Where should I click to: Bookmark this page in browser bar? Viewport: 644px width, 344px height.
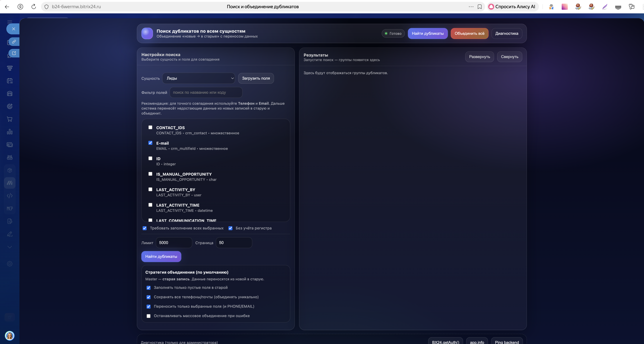[480, 7]
